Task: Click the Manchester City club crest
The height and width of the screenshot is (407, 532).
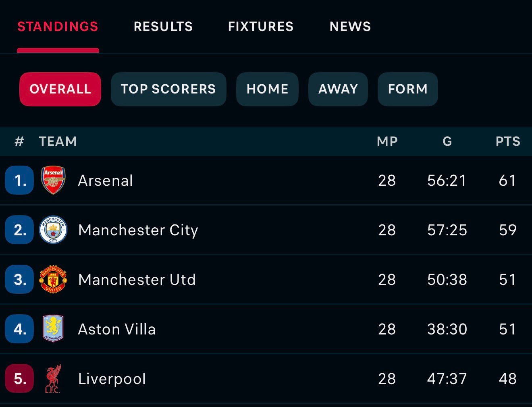Action: click(x=53, y=230)
